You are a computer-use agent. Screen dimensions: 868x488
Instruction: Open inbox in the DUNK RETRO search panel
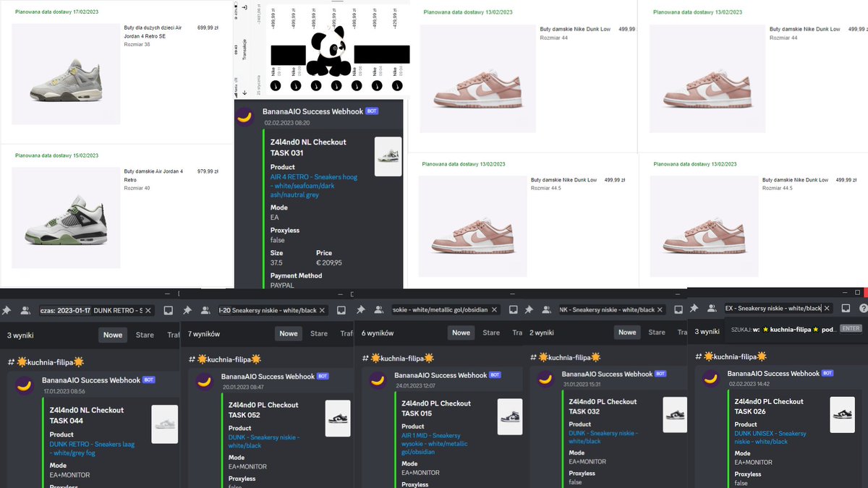pyautogui.click(x=168, y=310)
